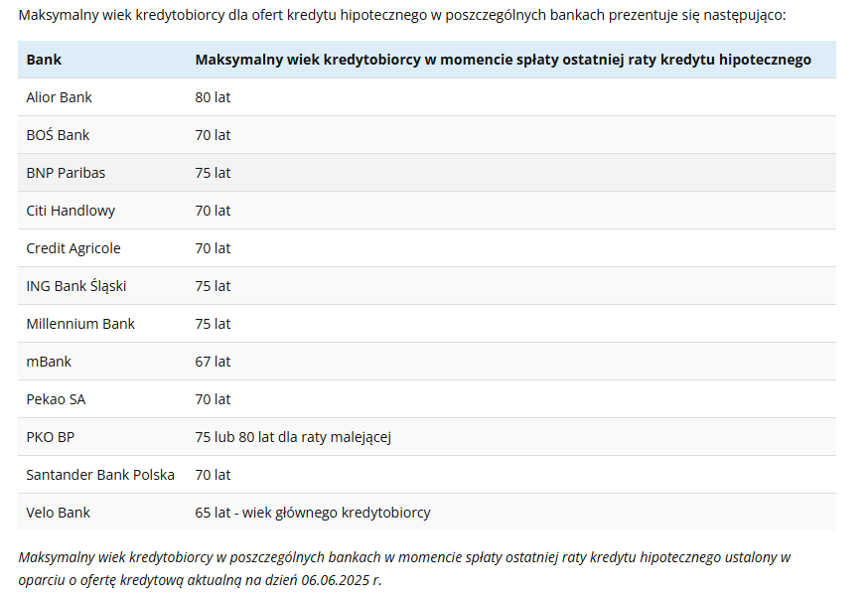Click the Santander Bank Polska name
Viewport: 868px width, 599px height.
(x=100, y=475)
